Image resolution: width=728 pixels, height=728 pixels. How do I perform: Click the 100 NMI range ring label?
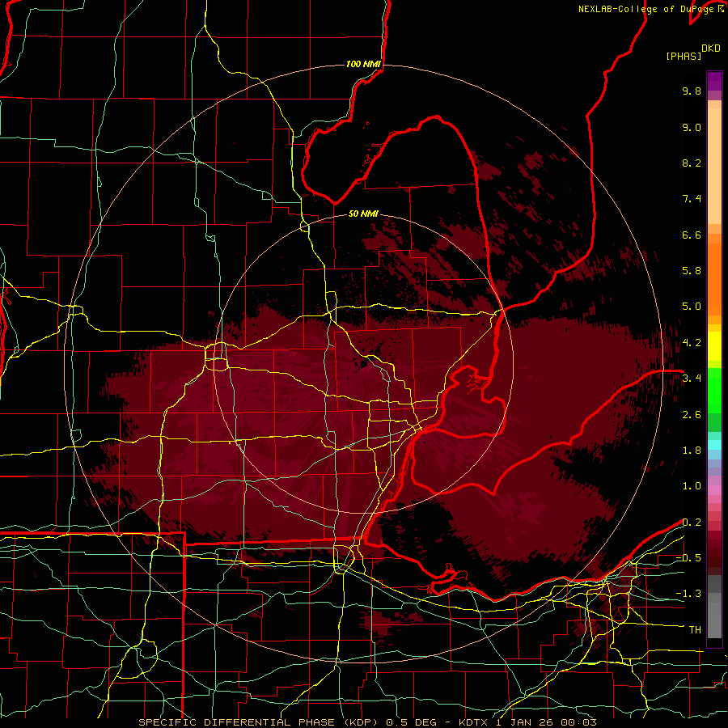(363, 64)
